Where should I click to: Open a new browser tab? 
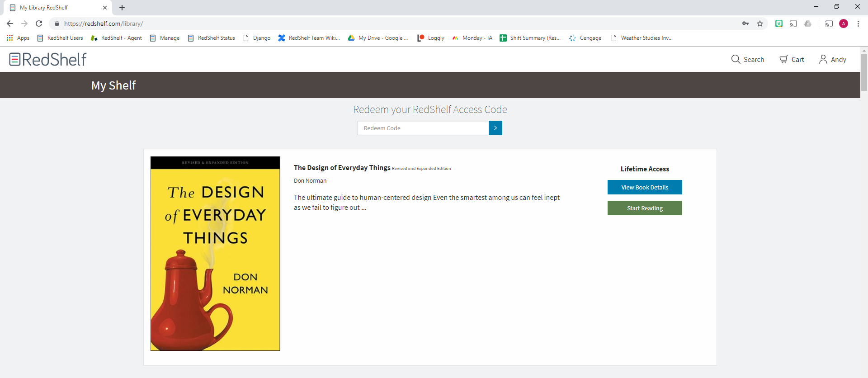pos(122,8)
